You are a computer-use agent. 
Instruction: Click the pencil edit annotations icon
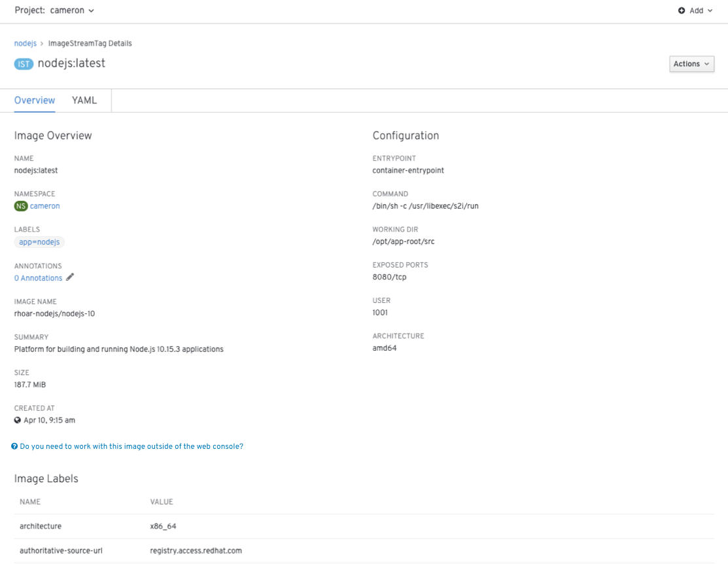(x=70, y=277)
